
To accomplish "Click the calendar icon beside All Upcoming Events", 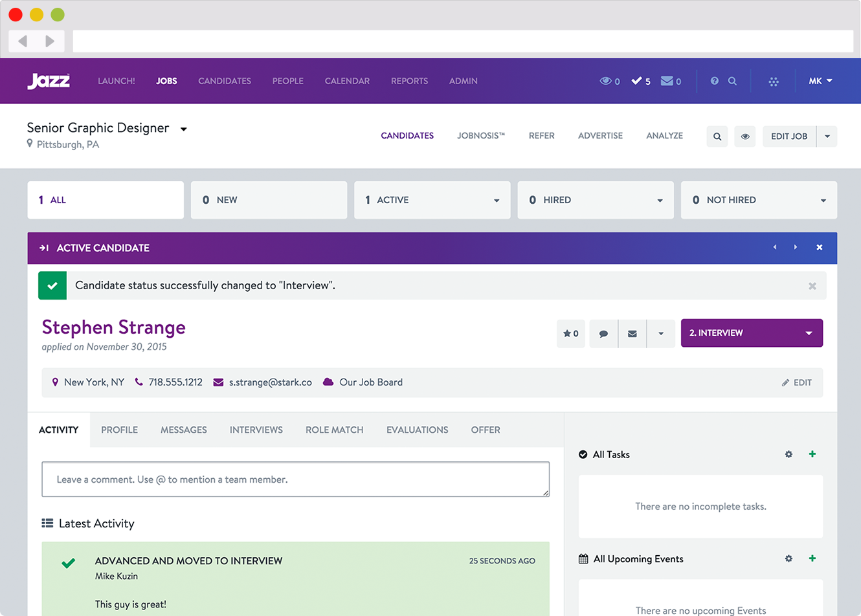I will tap(583, 559).
